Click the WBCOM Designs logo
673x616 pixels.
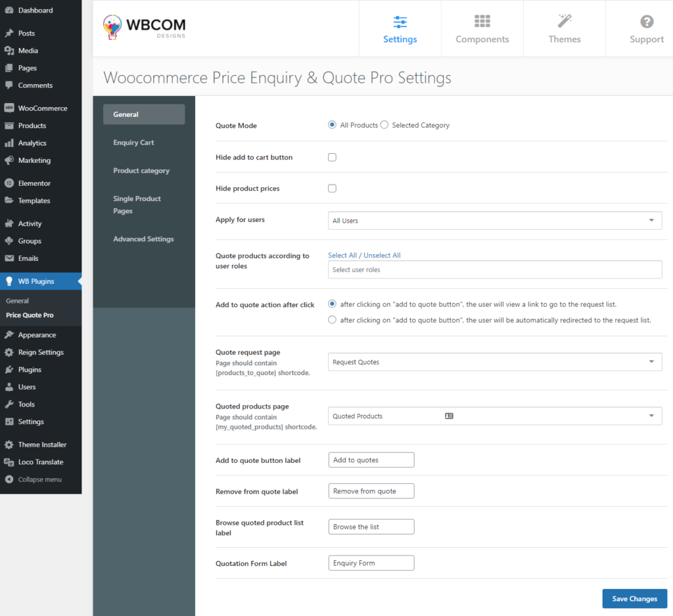click(144, 28)
